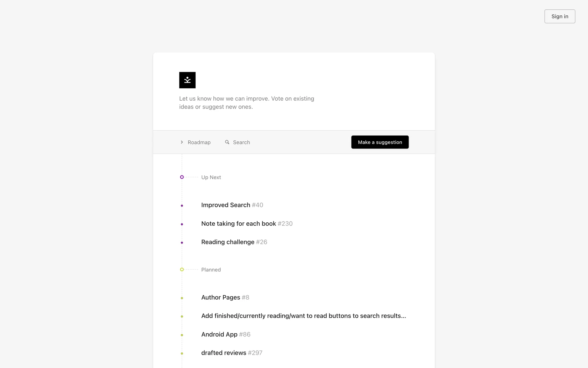Screen dimensions: 588x368
Task: Click the black logo icon
Action: 187,80
